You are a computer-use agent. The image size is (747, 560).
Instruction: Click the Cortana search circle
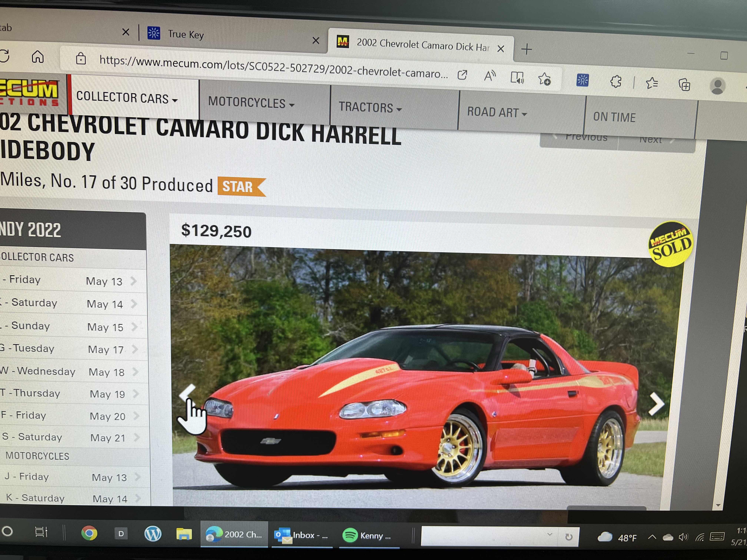point(7,531)
